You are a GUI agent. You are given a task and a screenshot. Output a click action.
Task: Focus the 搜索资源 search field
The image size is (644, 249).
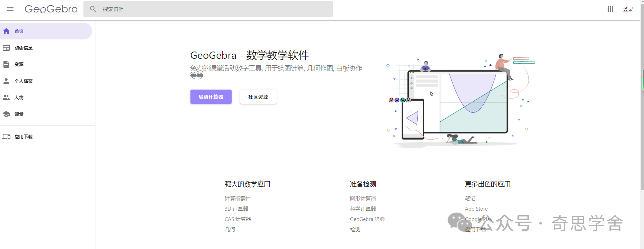coord(208,9)
